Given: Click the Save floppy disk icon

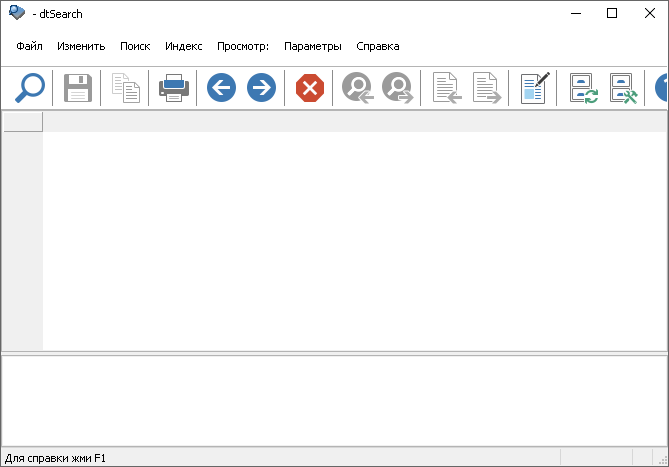Looking at the screenshot, I should [x=78, y=88].
